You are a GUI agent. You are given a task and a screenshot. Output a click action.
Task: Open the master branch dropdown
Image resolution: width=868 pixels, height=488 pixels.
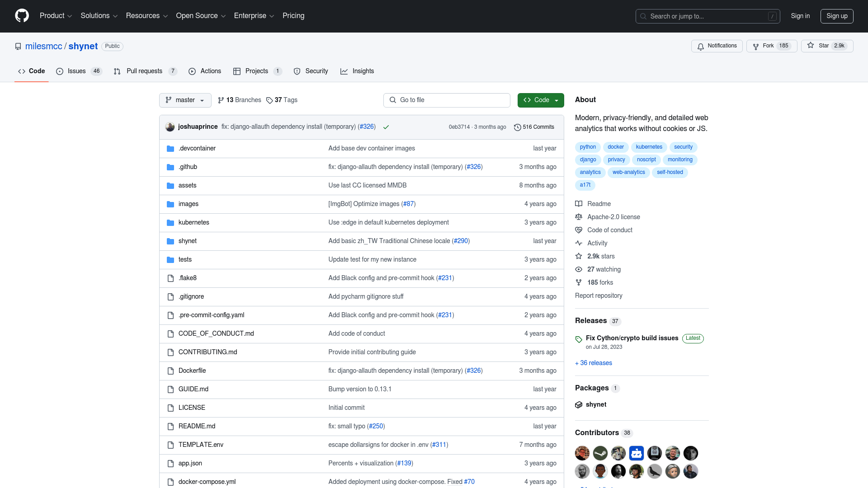coord(185,100)
